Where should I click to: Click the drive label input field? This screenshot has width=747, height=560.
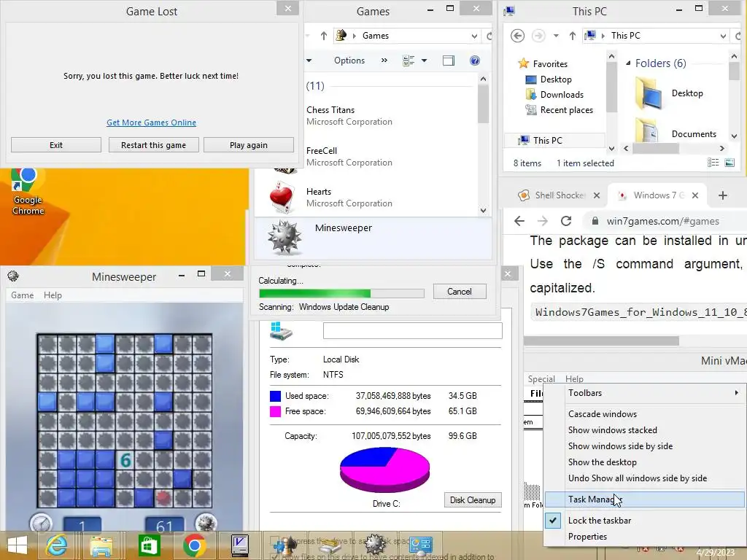pos(413,330)
